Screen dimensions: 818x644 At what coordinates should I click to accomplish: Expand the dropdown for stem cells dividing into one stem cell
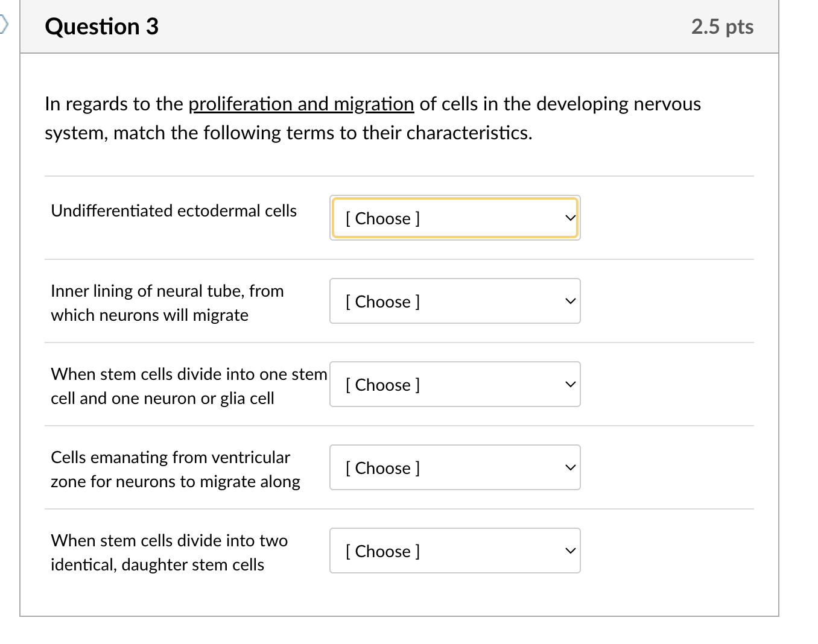click(x=454, y=384)
